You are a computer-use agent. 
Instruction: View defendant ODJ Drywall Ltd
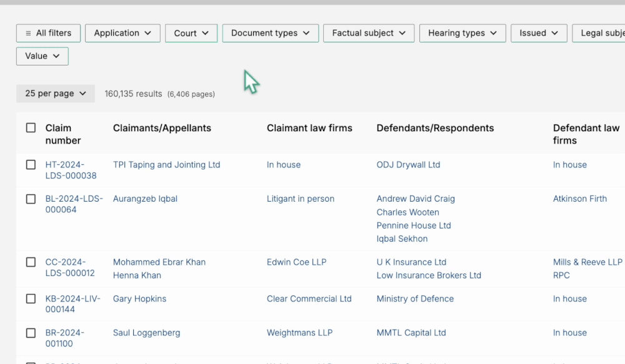coord(409,165)
